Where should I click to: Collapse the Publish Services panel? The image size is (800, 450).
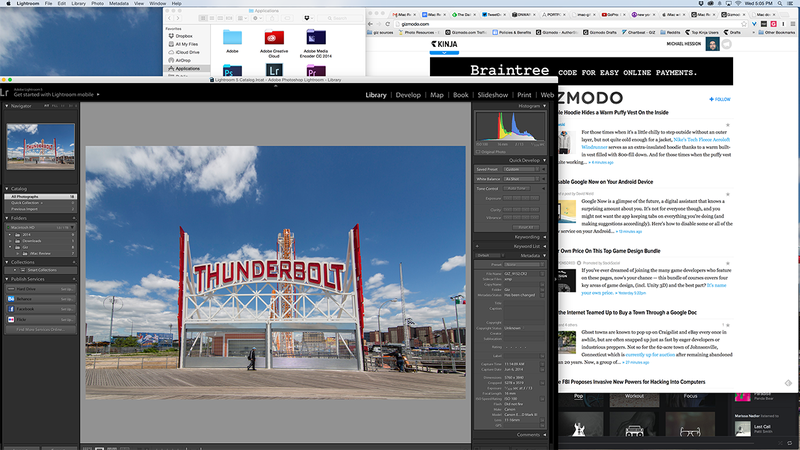coord(7,279)
